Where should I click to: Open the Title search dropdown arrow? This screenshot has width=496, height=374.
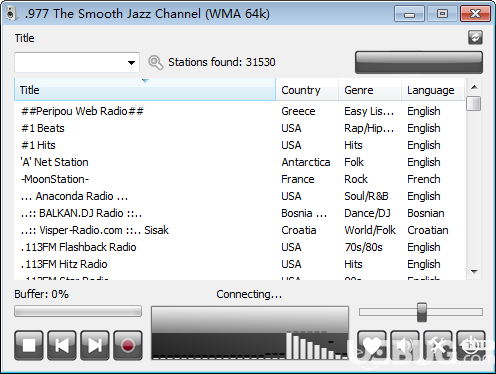click(x=131, y=62)
